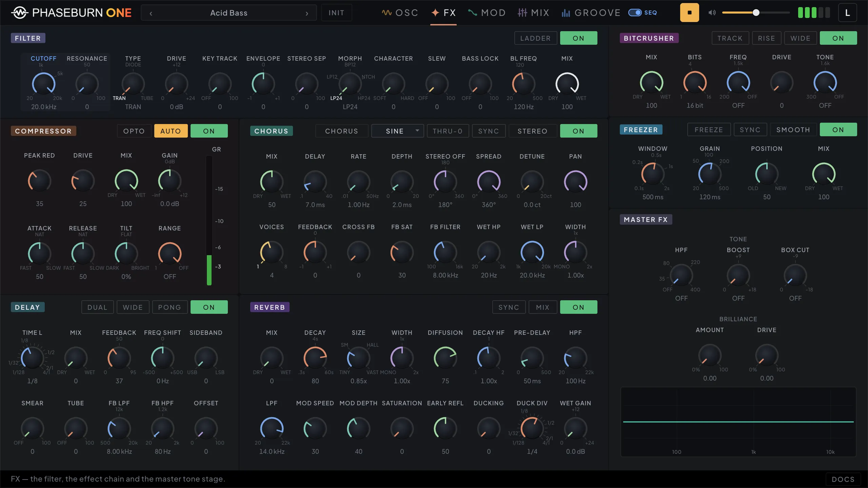This screenshot has height=488, width=868.
Task: Click the output level meter bars
Action: [x=813, y=13]
